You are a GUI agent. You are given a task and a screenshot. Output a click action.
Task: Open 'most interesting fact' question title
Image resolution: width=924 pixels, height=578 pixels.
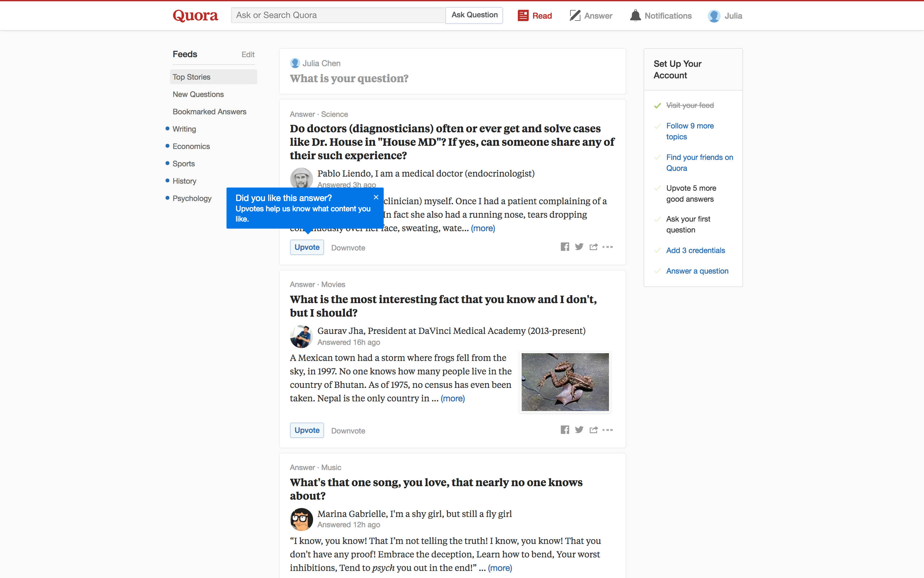click(443, 306)
